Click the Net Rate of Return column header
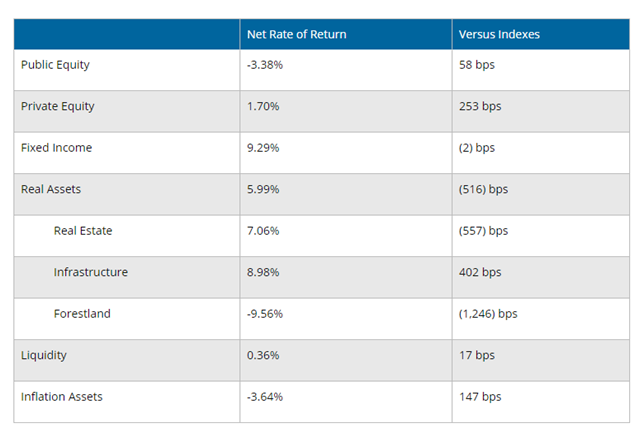639x438 pixels. coord(297,34)
